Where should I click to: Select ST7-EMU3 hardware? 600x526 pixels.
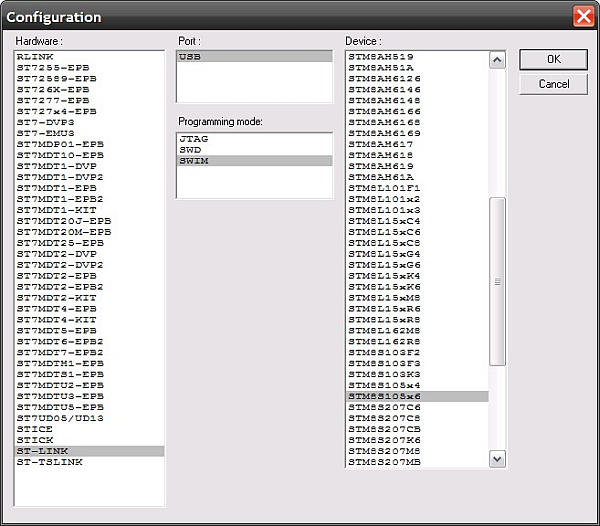click(x=90, y=134)
